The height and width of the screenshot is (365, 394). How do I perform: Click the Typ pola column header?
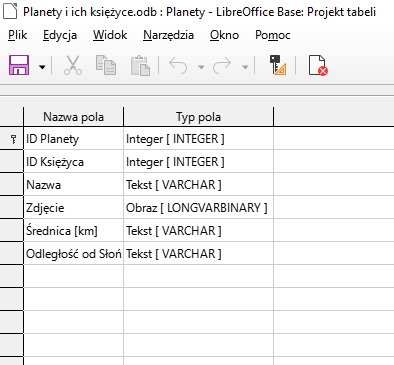(198, 117)
